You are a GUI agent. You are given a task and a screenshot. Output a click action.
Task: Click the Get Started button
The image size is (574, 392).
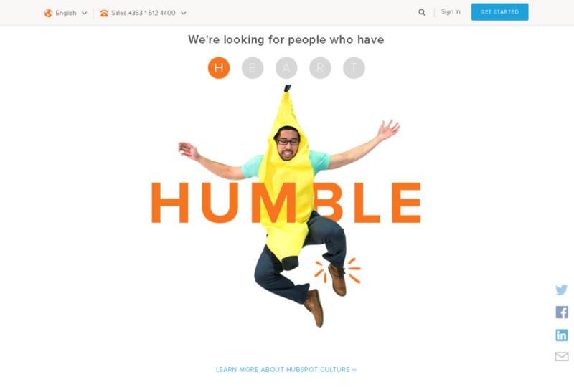pyautogui.click(x=499, y=12)
